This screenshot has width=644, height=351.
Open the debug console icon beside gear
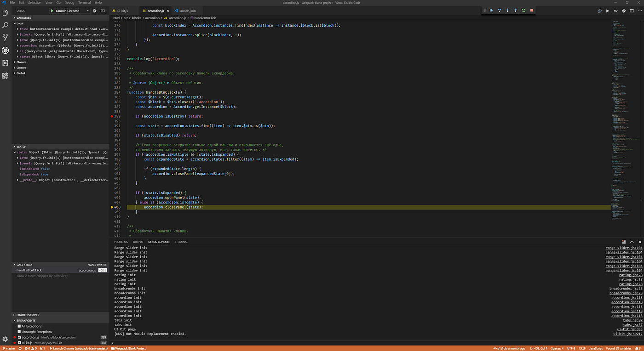click(102, 11)
